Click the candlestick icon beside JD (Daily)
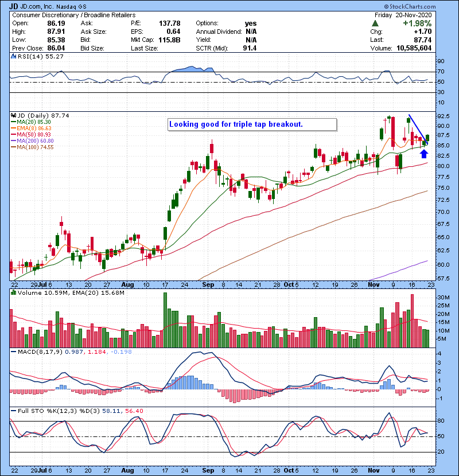The image size is (459, 476). (x=13, y=115)
